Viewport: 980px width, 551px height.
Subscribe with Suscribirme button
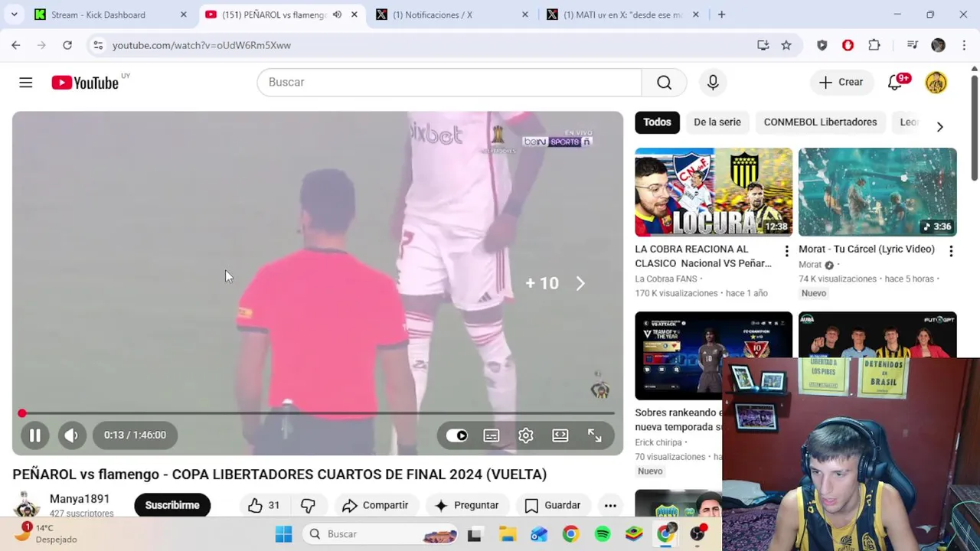point(172,505)
